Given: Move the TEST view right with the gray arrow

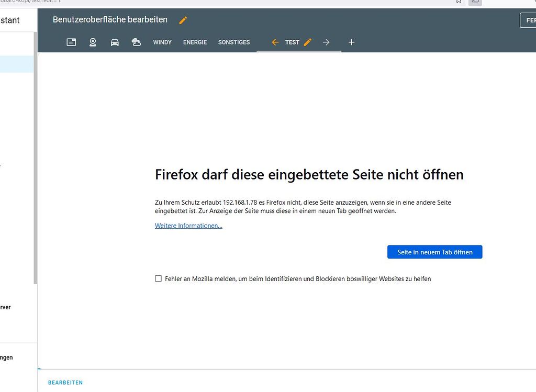Looking at the screenshot, I should click(326, 42).
